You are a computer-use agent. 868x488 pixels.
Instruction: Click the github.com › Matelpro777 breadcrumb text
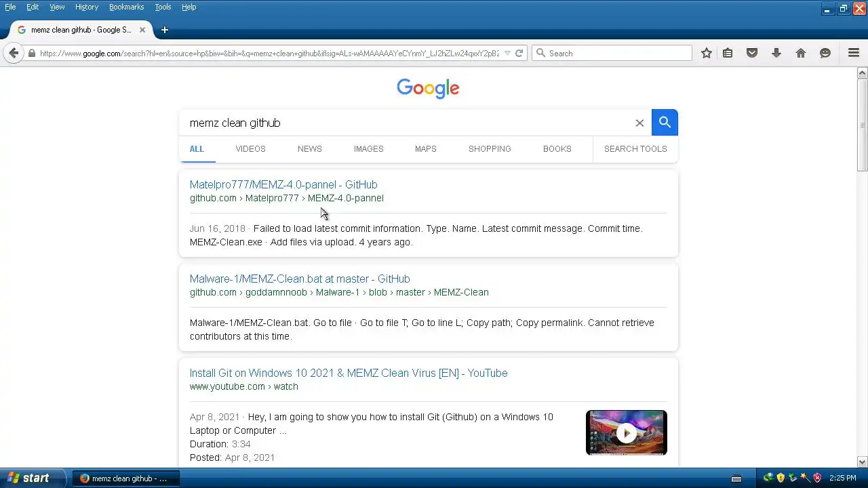coord(287,198)
